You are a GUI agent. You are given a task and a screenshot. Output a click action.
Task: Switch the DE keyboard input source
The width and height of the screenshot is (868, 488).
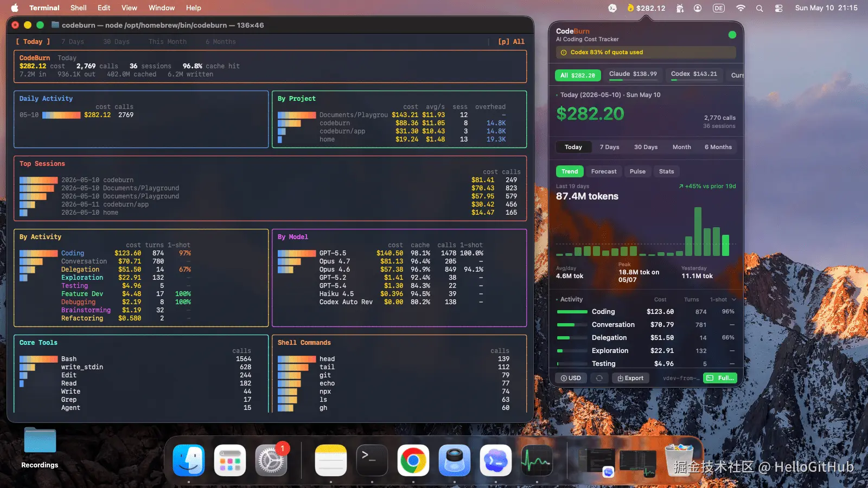(x=719, y=8)
